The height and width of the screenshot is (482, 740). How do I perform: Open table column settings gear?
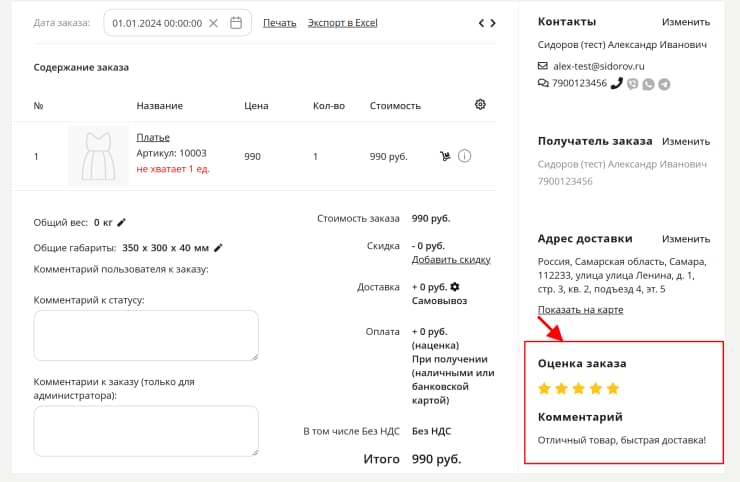point(480,104)
